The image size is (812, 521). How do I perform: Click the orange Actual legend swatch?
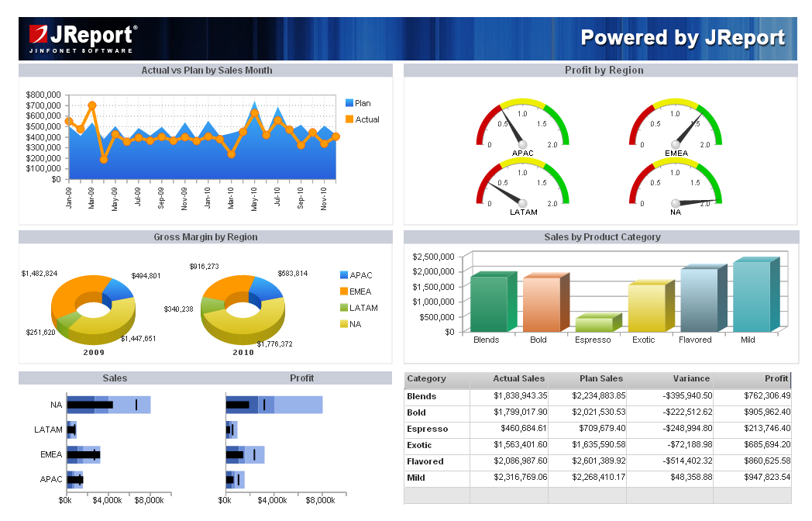click(x=349, y=119)
